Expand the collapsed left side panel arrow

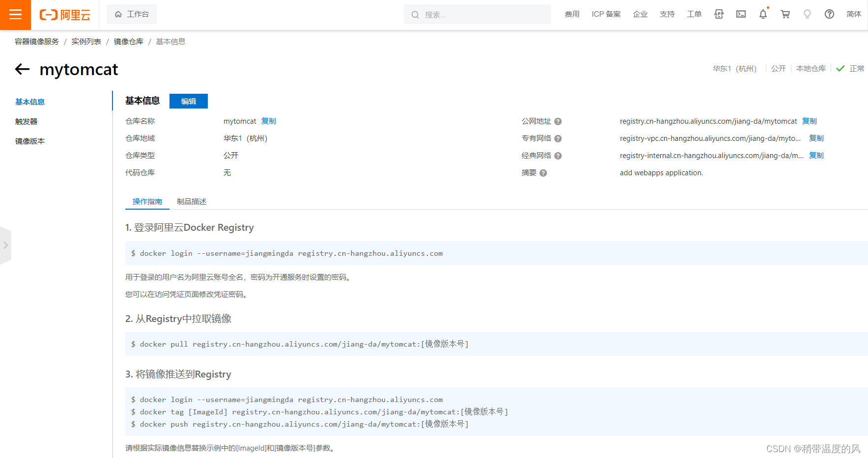(x=5, y=245)
